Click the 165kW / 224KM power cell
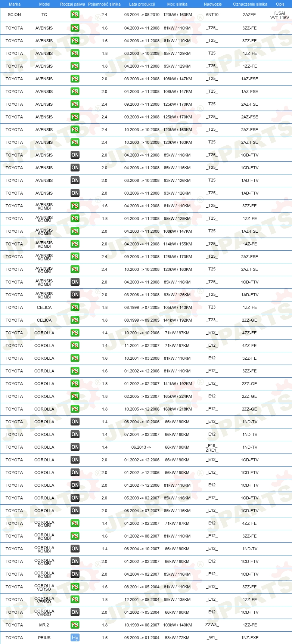The height and width of the screenshot is (644, 292). [x=178, y=396]
